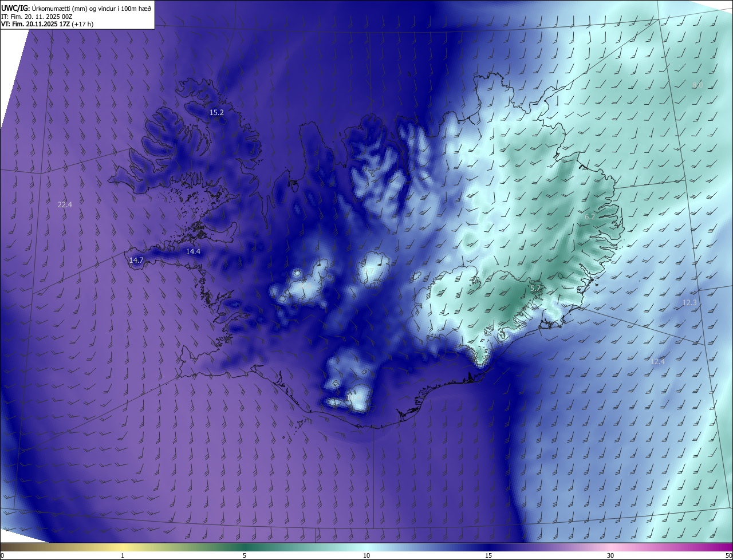Click the 30 tick on the color scale
This screenshot has width=733, height=560.
[x=610, y=555]
